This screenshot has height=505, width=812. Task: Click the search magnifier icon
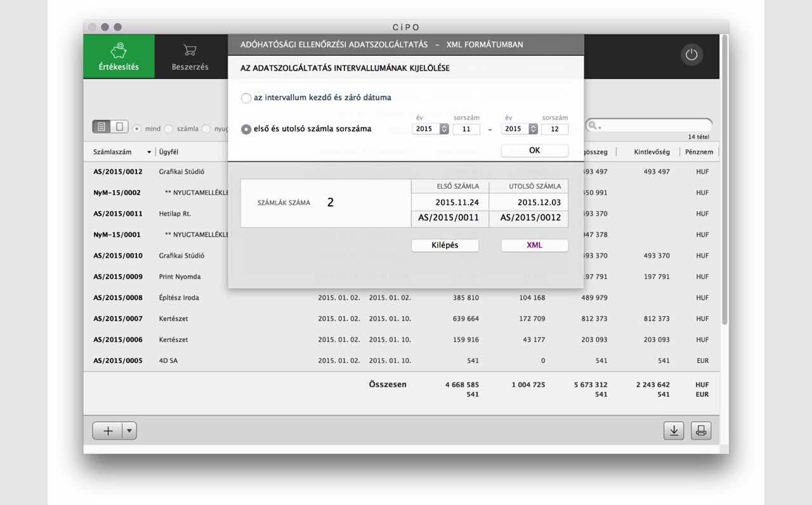tap(594, 126)
